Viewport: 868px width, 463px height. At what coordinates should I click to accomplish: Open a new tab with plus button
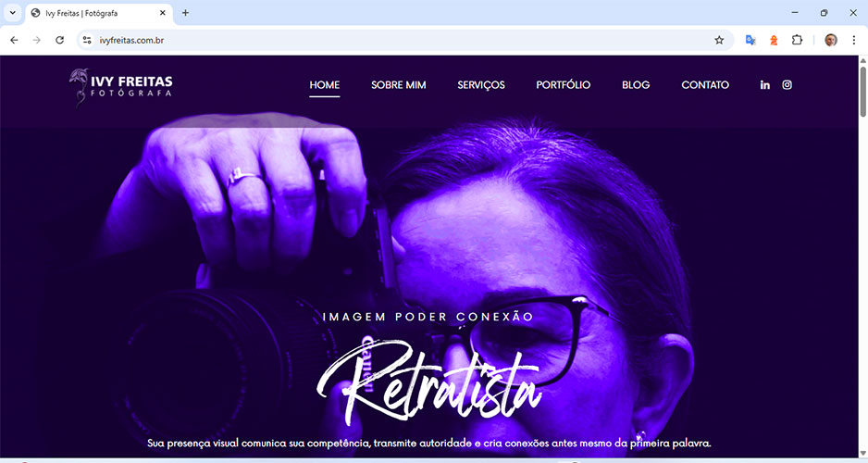tap(185, 13)
